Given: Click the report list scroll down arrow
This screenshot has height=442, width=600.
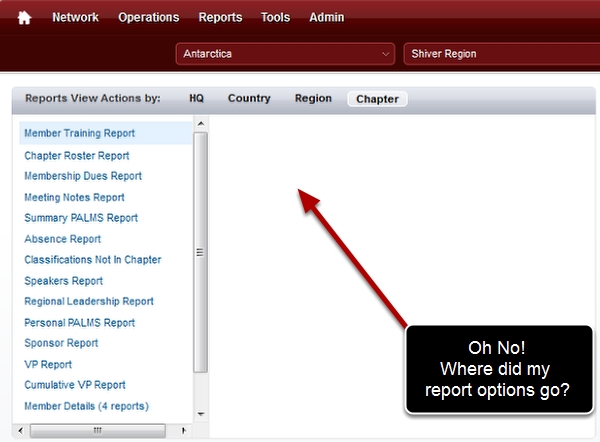Looking at the screenshot, I should 200,413.
